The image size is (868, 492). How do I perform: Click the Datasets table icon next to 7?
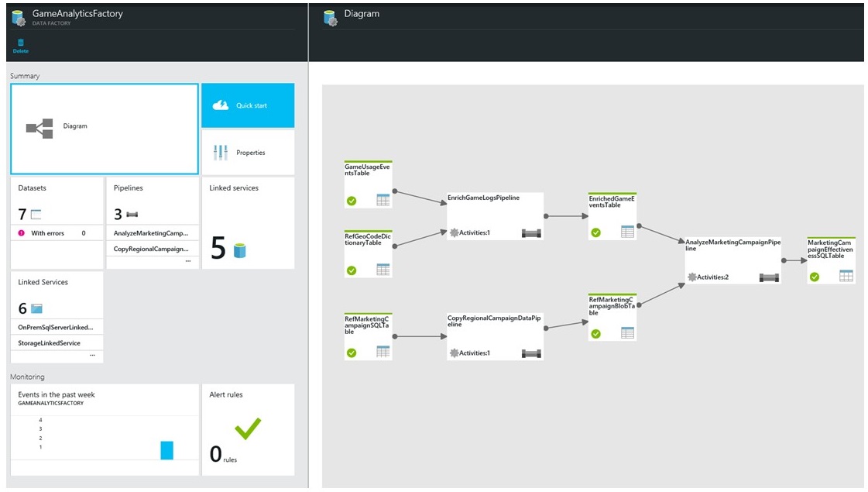tap(36, 215)
